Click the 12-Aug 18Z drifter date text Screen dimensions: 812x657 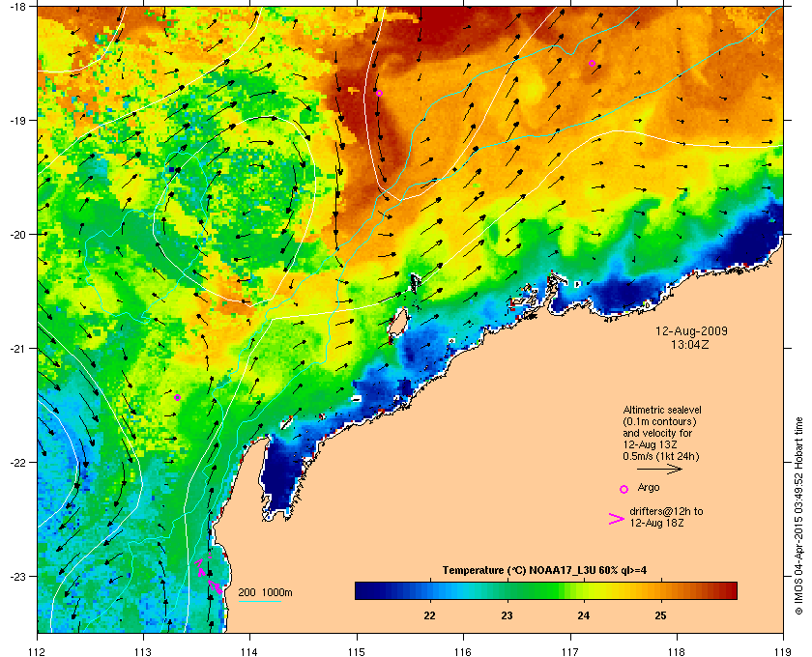656,524
